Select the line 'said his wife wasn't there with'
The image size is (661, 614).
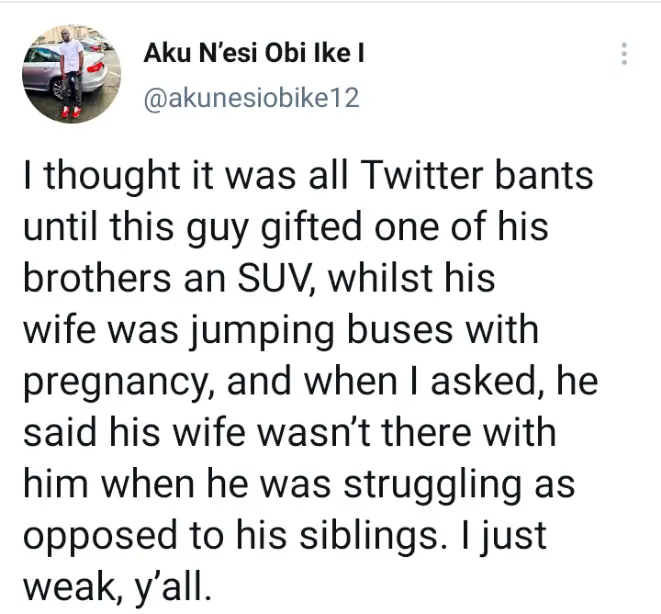(290, 433)
